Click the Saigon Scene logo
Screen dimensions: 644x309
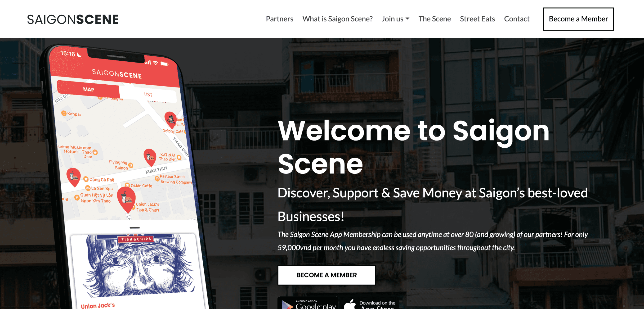(x=73, y=19)
